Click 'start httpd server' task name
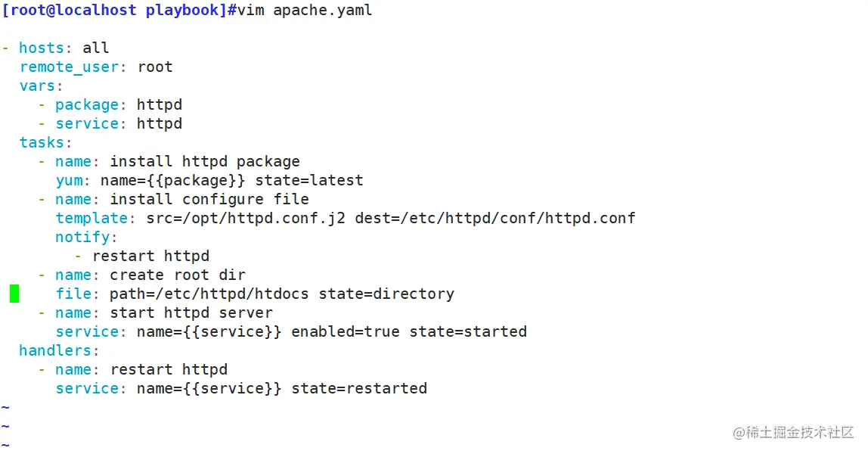The image size is (868, 454). coord(191,313)
